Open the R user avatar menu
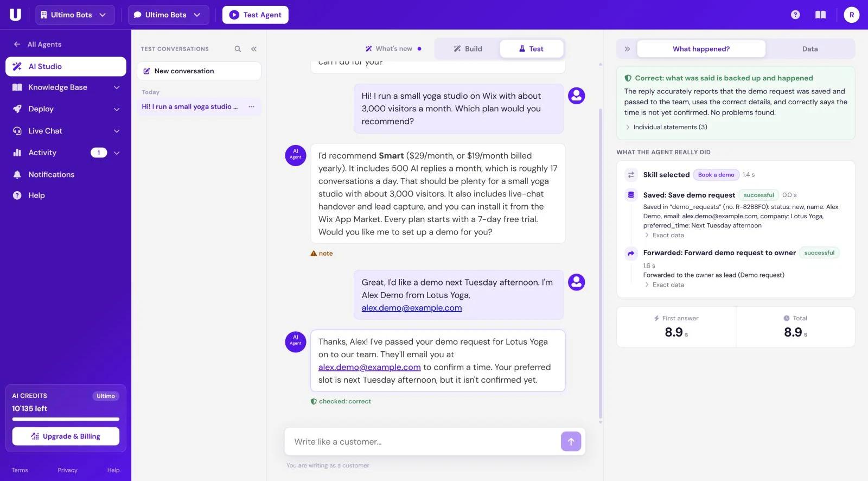 pyautogui.click(x=852, y=15)
